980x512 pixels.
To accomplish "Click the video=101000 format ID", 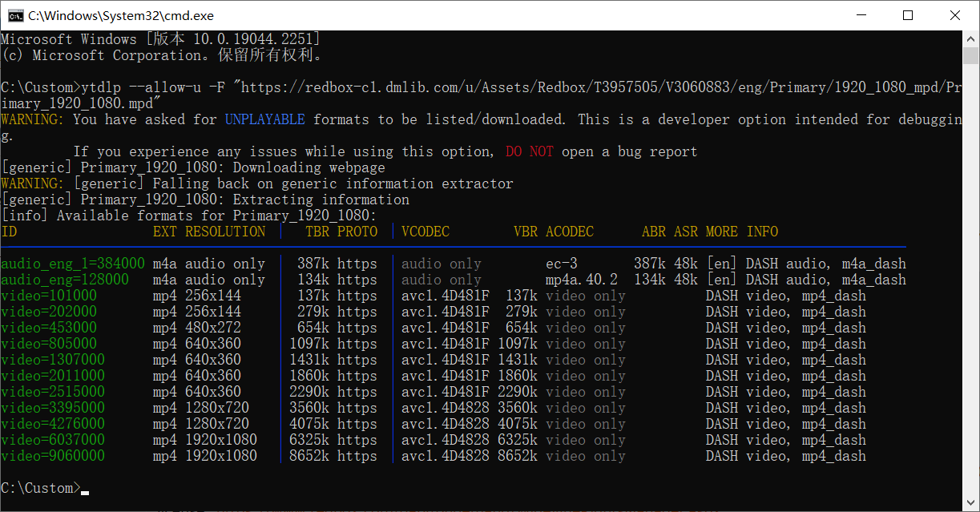I will (x=49, y=296).
